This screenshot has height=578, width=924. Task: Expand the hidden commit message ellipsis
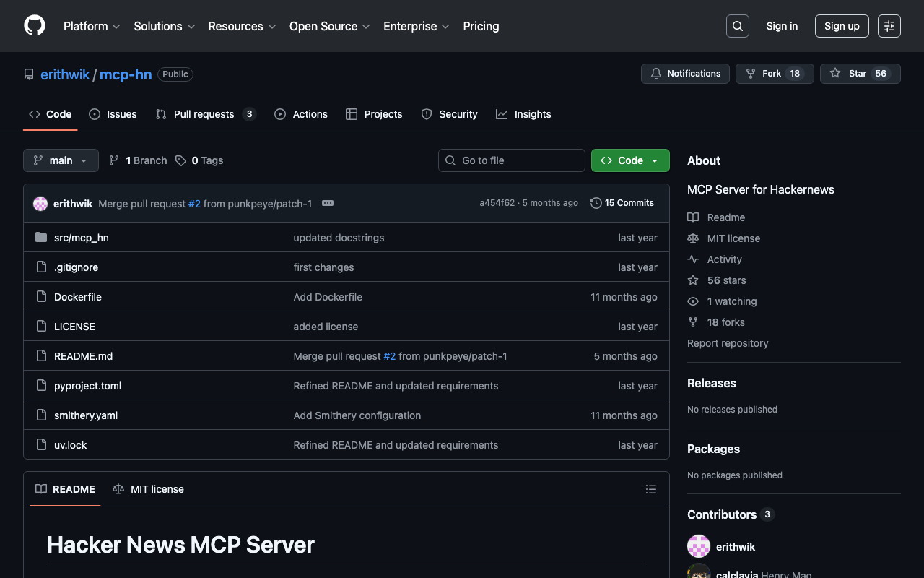coord(328,203)
